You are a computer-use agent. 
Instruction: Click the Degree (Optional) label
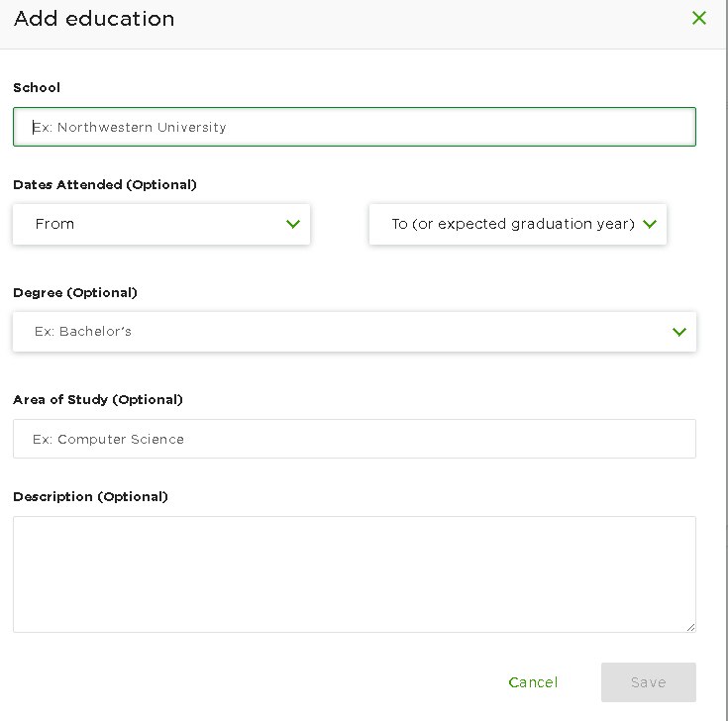[x=75, y=293]
